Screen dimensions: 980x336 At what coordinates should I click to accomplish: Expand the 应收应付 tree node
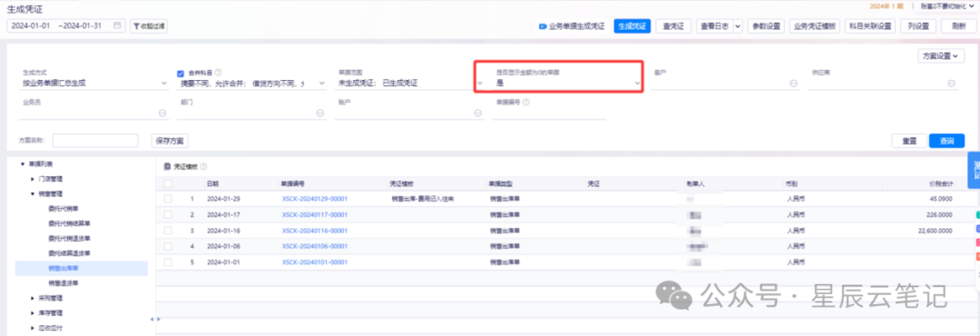click(x=33, y=328)
